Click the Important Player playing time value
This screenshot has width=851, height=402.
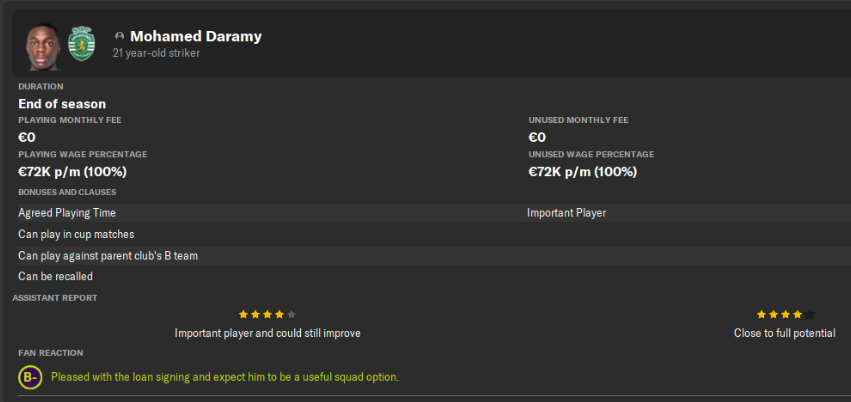coord(566,213)
